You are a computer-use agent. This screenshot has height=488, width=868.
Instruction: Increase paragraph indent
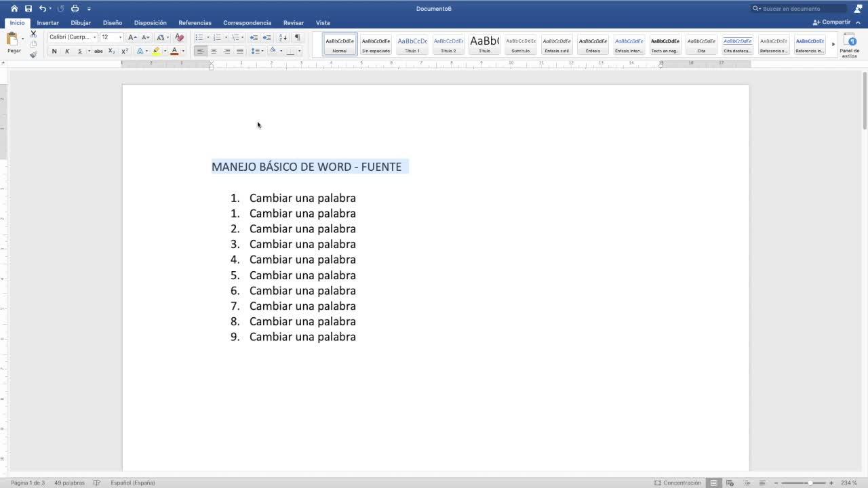point(267,37)
